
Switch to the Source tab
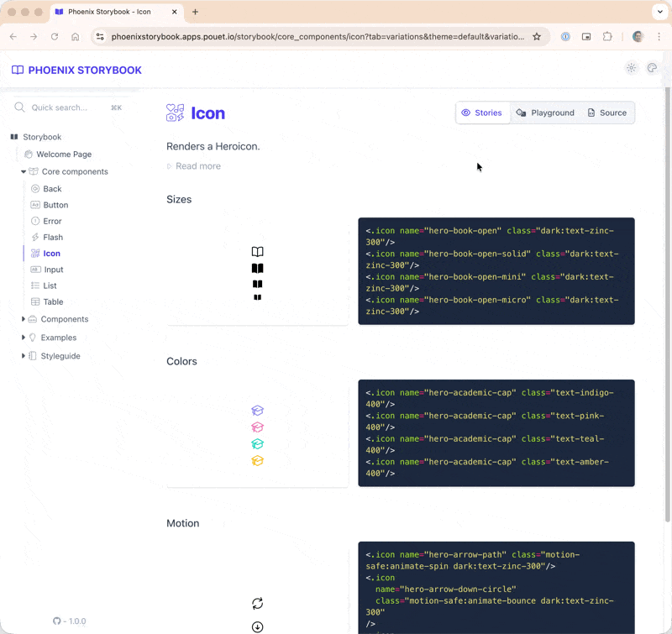(x=606, y=113)
